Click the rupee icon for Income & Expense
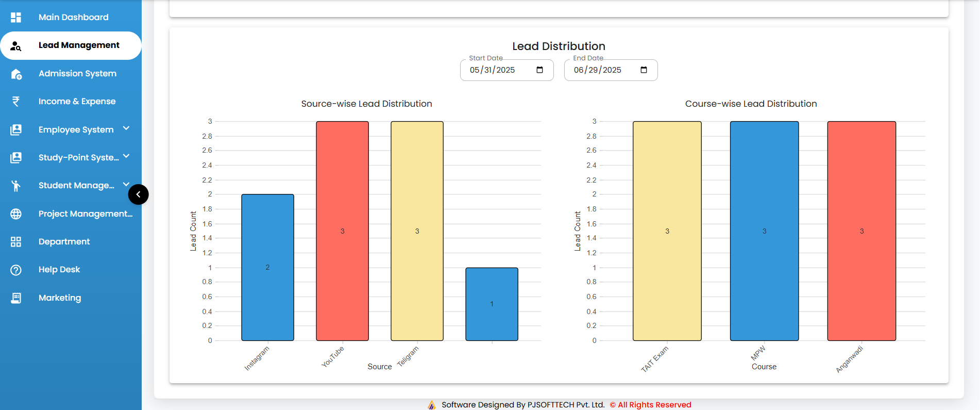 tap(16, 102)
